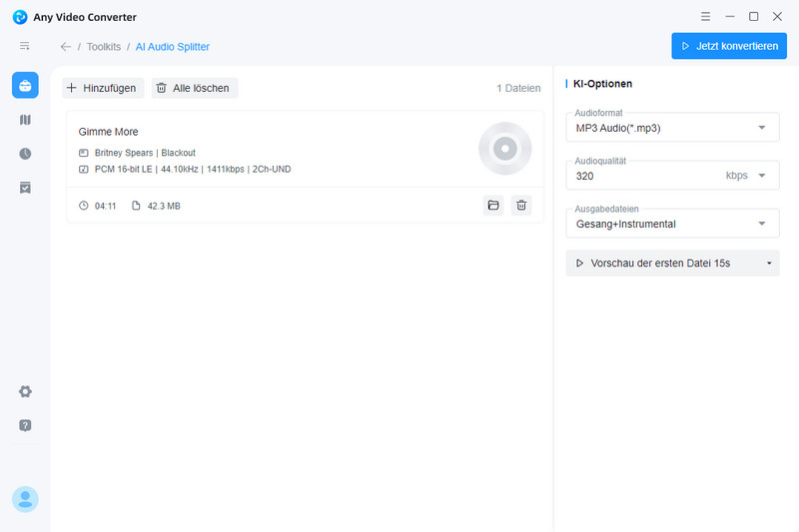Screen dimensions: 799x532
Task: Click the user account avatar
Action: [x=25, y=499]
